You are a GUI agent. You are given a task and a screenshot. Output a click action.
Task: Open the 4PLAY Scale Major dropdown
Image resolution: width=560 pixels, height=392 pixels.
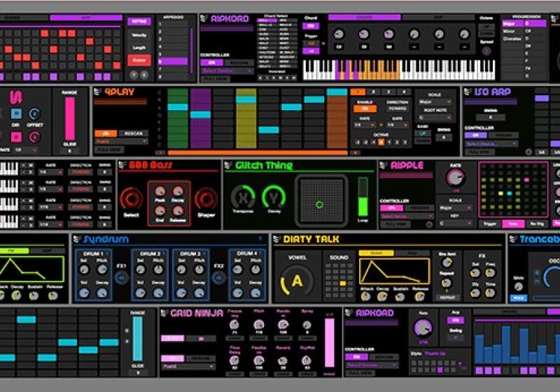(x=435, y=102)
